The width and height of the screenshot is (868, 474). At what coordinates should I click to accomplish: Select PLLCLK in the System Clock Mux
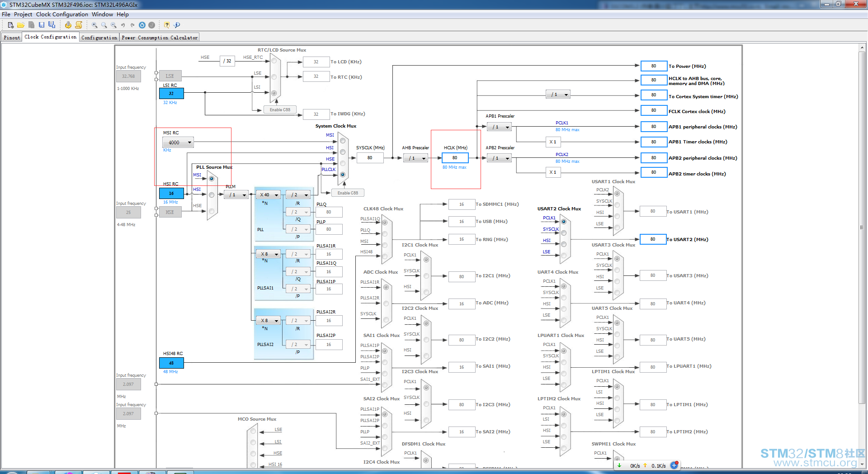point(342,175)
